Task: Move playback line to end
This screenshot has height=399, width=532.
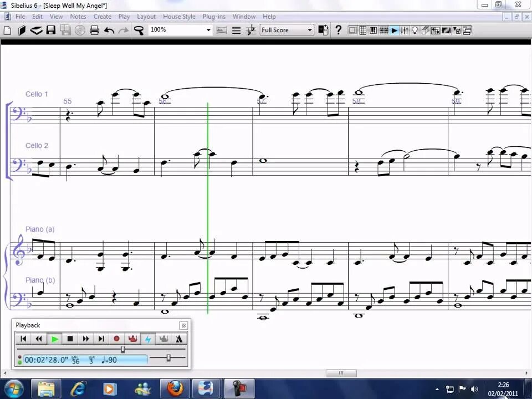Action: coord(101,339)
